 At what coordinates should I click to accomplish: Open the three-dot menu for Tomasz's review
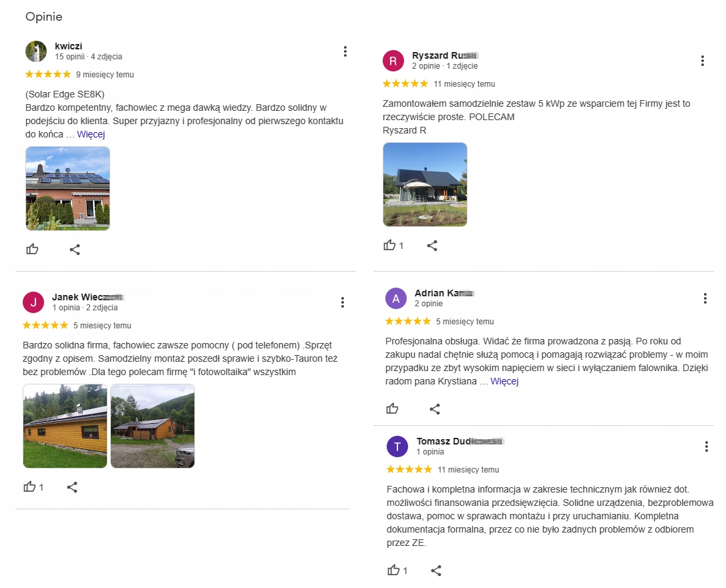[707, 446]
